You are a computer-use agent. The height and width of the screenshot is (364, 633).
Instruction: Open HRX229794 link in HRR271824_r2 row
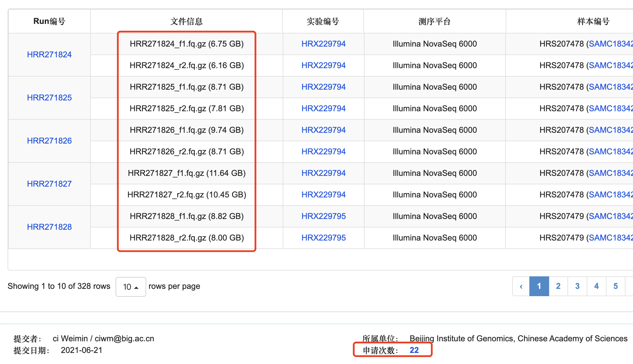323,65
